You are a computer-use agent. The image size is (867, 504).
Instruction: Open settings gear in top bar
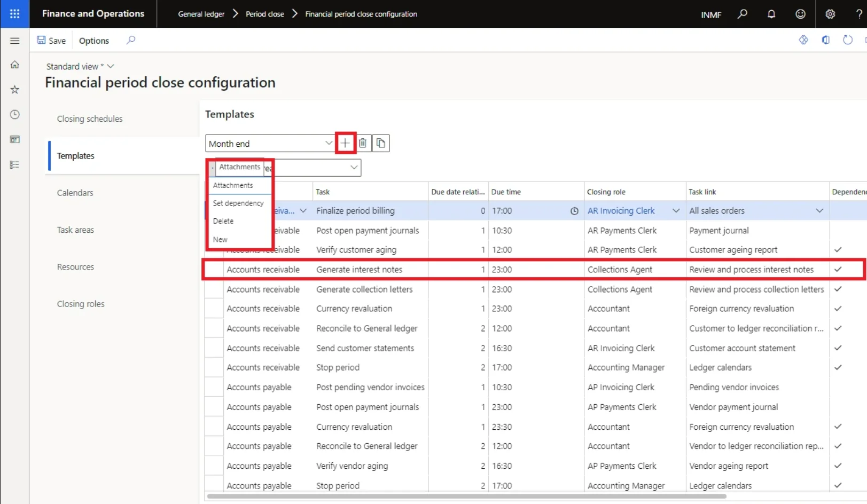click(830, 14)
